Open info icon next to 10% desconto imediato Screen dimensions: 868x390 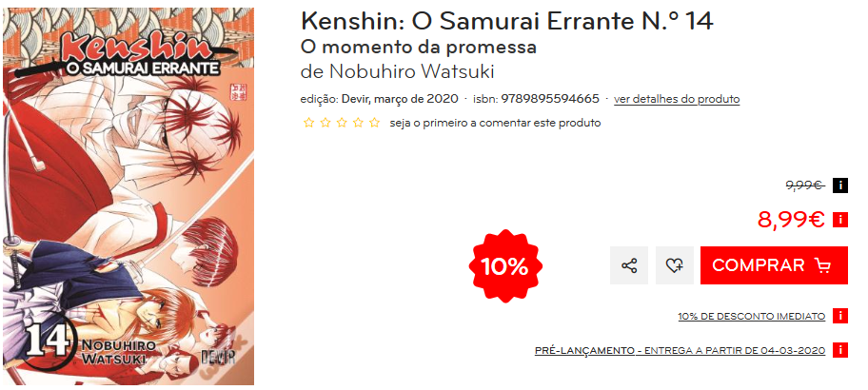click(x=839, y=316)
